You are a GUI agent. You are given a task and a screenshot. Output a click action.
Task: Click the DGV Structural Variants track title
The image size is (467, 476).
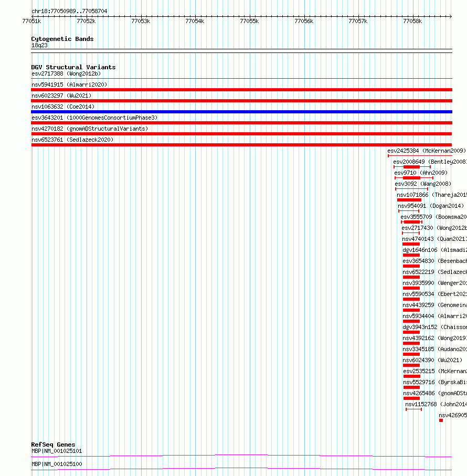coord(73,67)
